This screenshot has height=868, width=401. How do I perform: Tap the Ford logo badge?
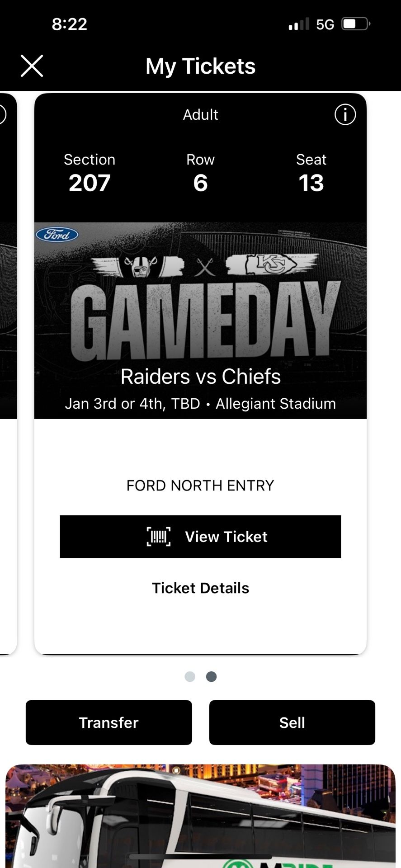pos(57,235)
